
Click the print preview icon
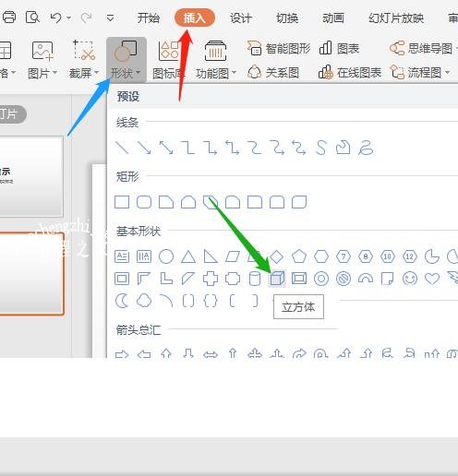(32, 18)
